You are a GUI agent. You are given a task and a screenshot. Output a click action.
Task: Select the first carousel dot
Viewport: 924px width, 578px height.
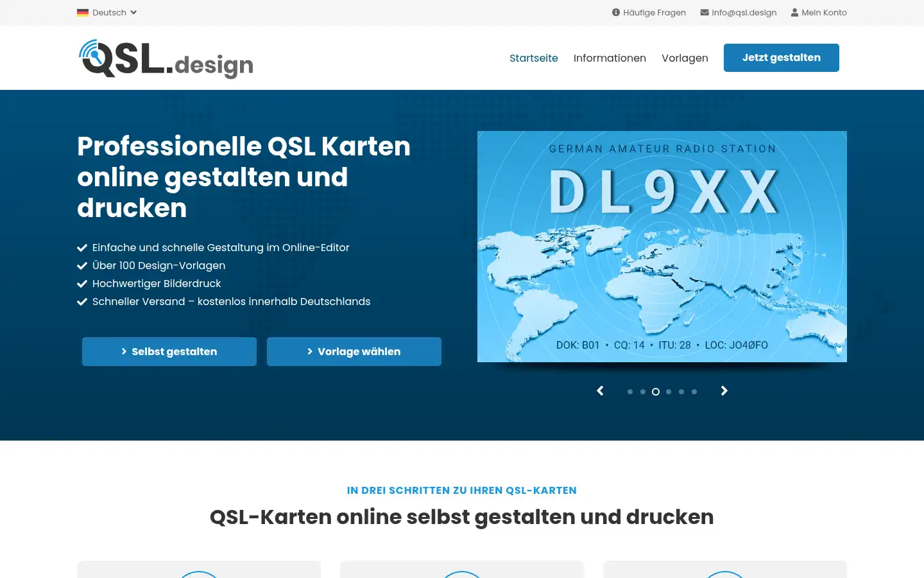click(630, 392)
